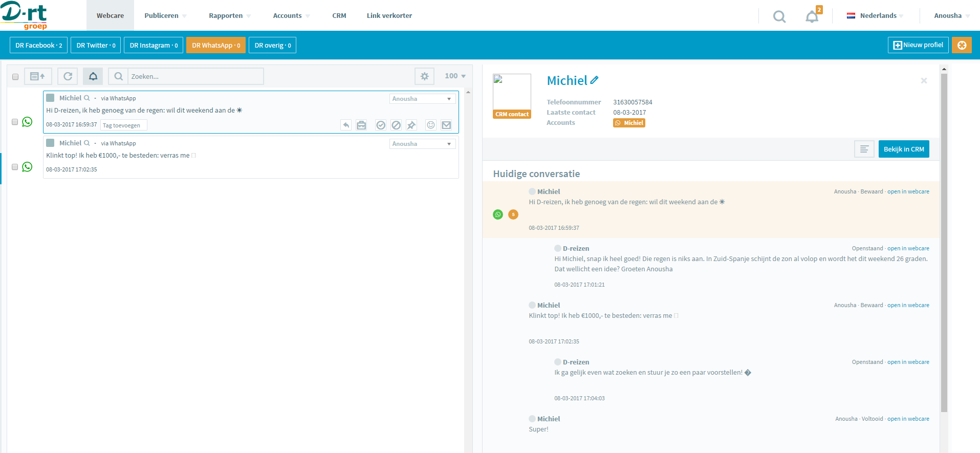The height and width of the screenshot is (453, 980).
Task: Set sentiment with smiley icon
Action: 431,125
